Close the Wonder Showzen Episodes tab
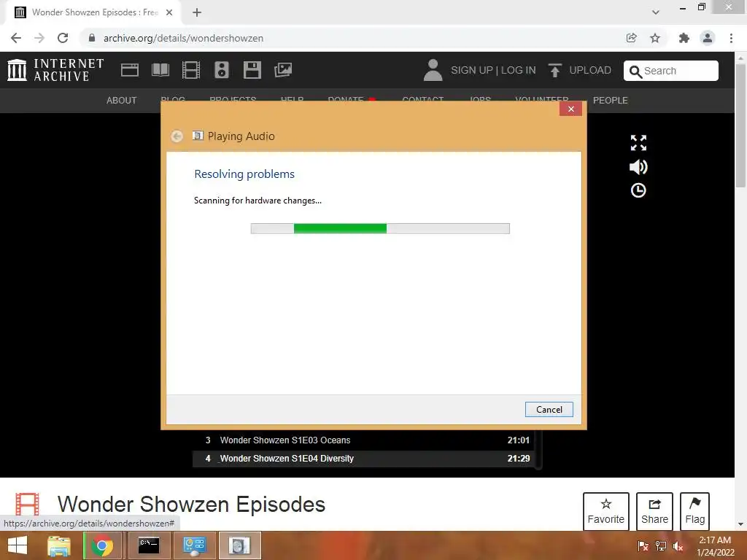 pyautogui.click(x=169, y=12)
